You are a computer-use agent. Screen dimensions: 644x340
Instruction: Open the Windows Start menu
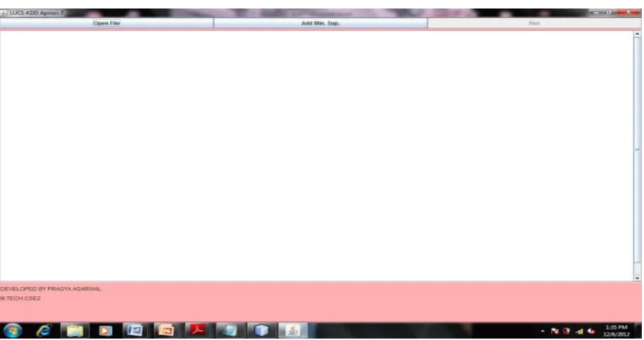(13, 331)
